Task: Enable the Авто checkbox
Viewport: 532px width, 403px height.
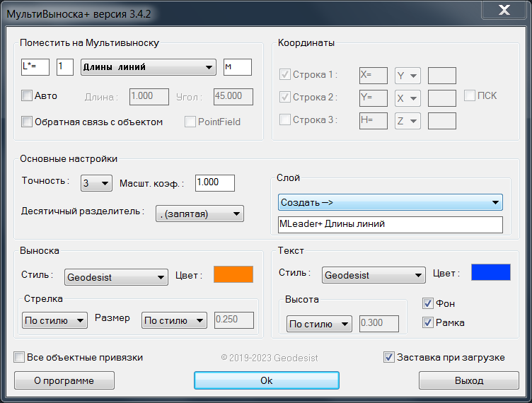Action: (x=28, y=96)
